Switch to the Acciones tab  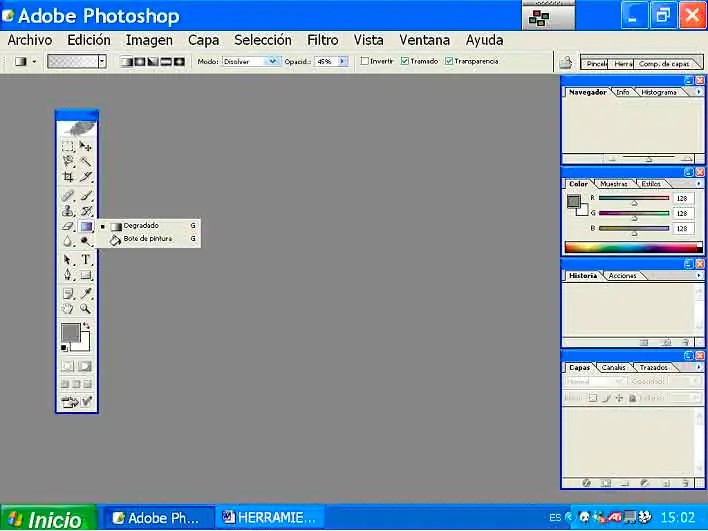click(622, 275)
